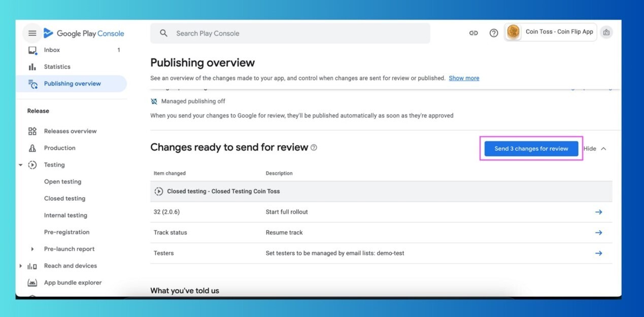Click the Item changed column header
Viewport: 644px width, 317px height.
pyautogui.click(x=170, y=173)
